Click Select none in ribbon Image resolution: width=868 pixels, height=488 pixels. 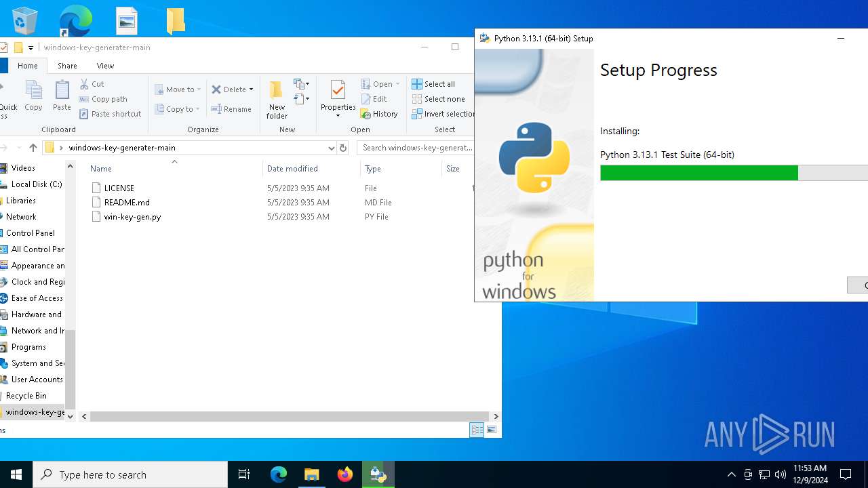438,99
